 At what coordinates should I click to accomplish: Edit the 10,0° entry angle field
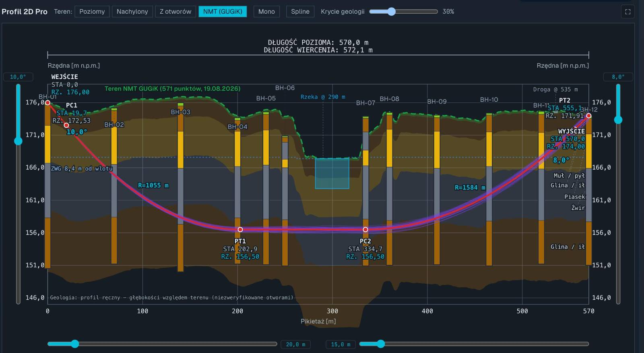[18, 77]
